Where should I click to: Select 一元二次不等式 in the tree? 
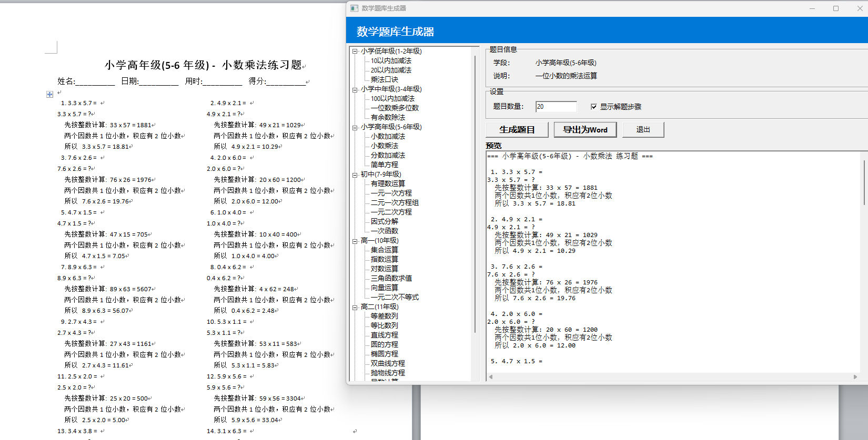(395, 298)
